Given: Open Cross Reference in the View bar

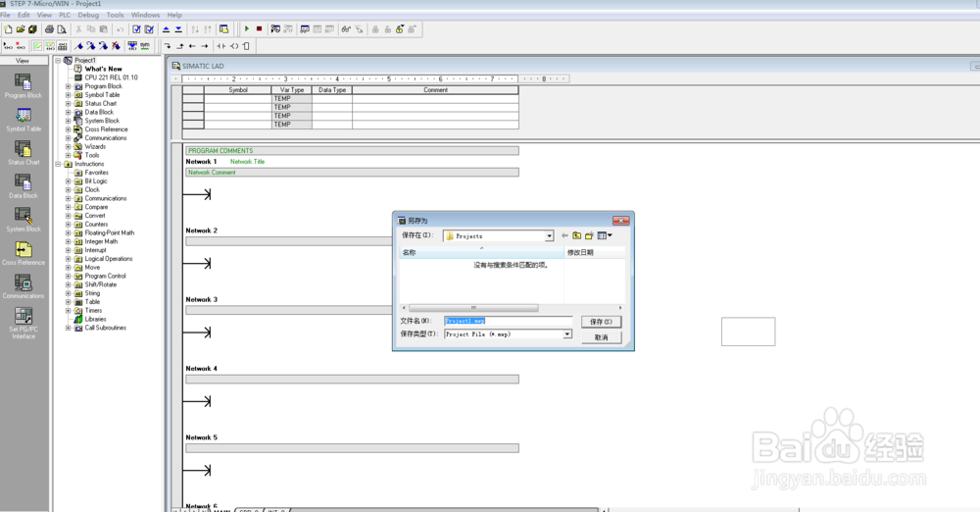Looking at the screenshot, I should point(24,253).
